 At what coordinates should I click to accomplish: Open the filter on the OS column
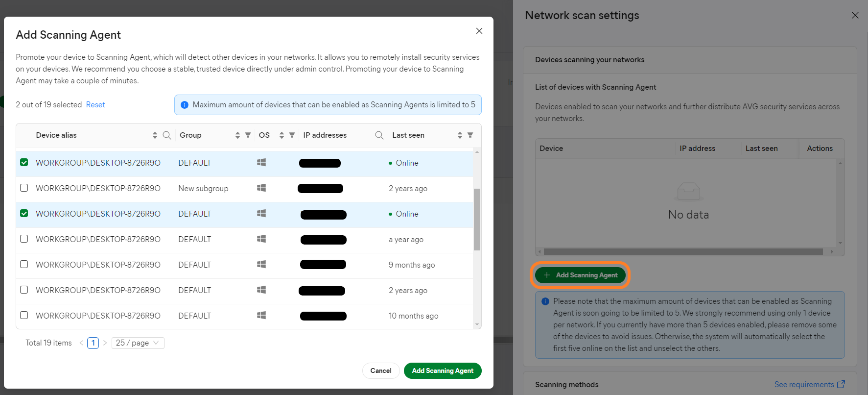coord(291,135)
